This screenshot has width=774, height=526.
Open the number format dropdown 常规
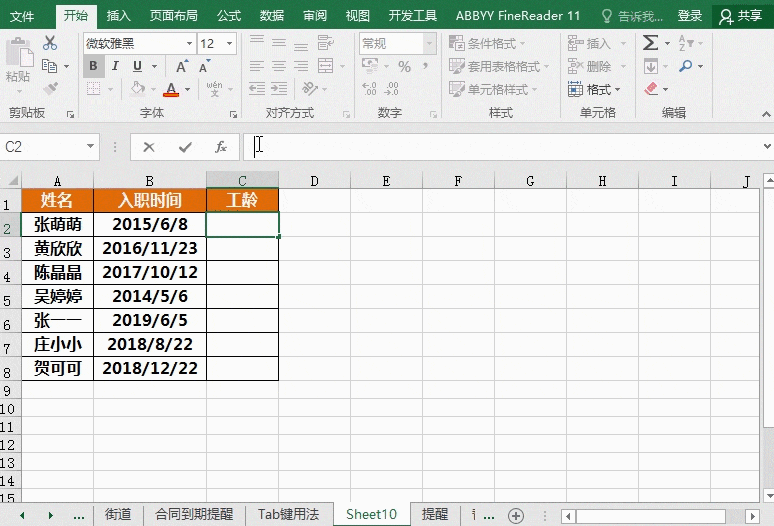click(x=429, y=43)
